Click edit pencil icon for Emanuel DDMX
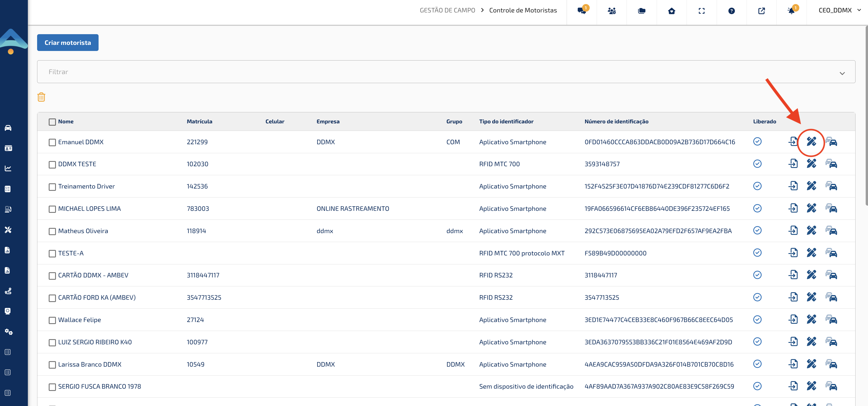The height and width of the screenshot is (406, 868). 811,142
